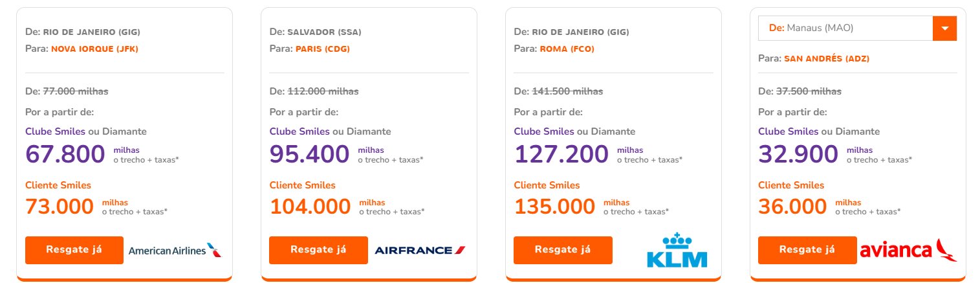Screen dimensions: 980x283
Task: Click the Air France logo
Action: 420,250
